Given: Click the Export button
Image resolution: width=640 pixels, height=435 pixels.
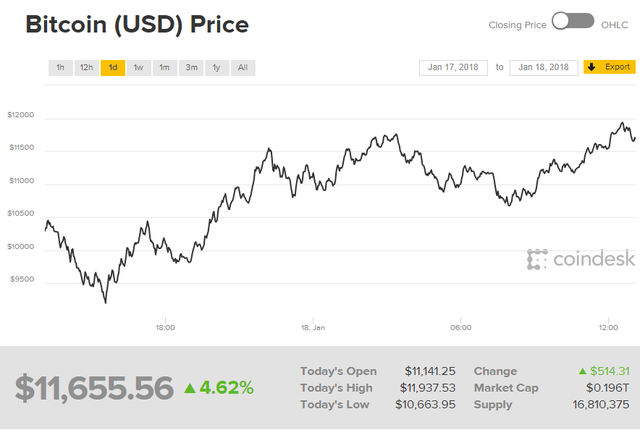Looking at the screenshot, I should click(609, 67).
